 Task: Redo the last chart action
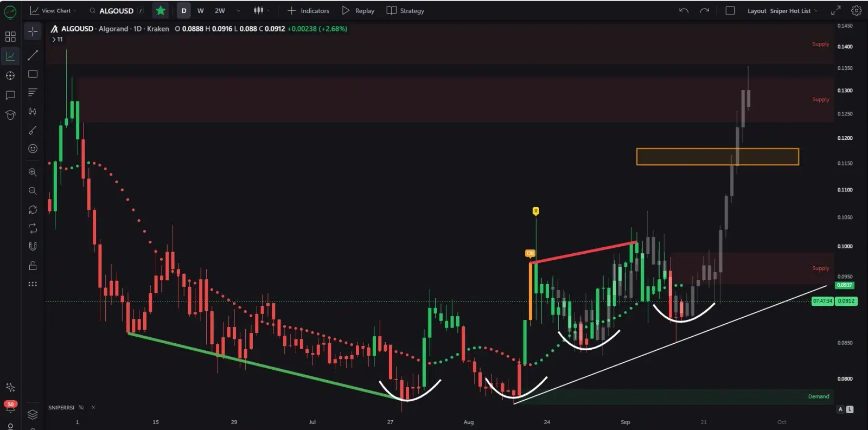[704, 10]
